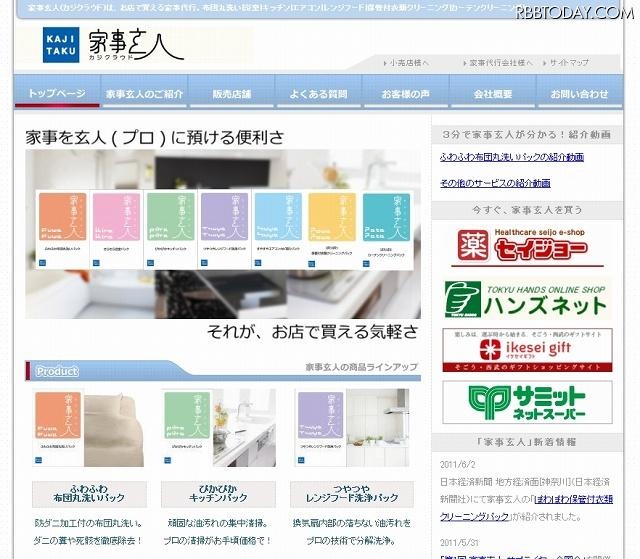Open the Tokyu Hands ハンズネット banner
Viewport: 640px width, 559px height.
[527, 299]
